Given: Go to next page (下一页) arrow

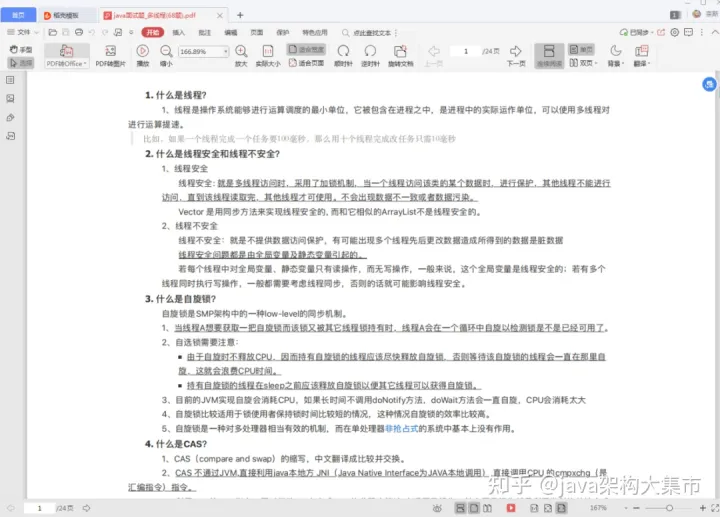Looking at the screenshot, I should tap(516, 56).
